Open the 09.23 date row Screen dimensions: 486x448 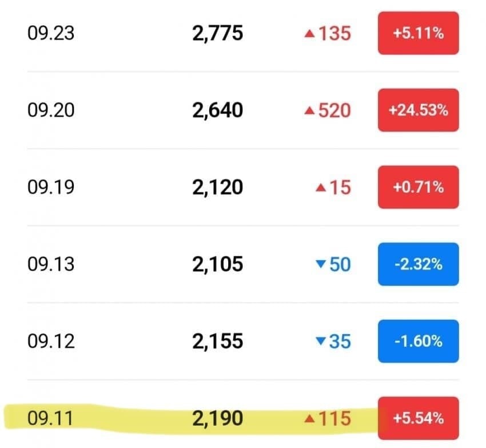[x=51, y=33]
